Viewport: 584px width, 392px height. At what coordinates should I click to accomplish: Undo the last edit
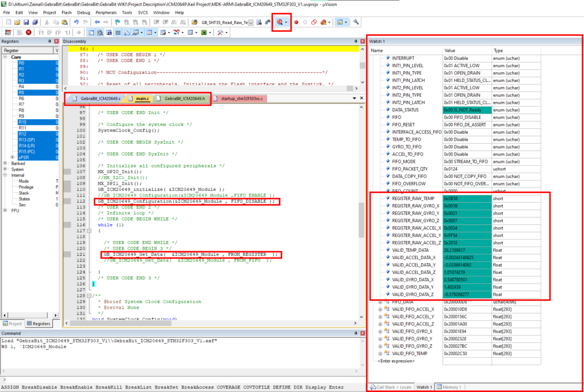pos(76,22)
